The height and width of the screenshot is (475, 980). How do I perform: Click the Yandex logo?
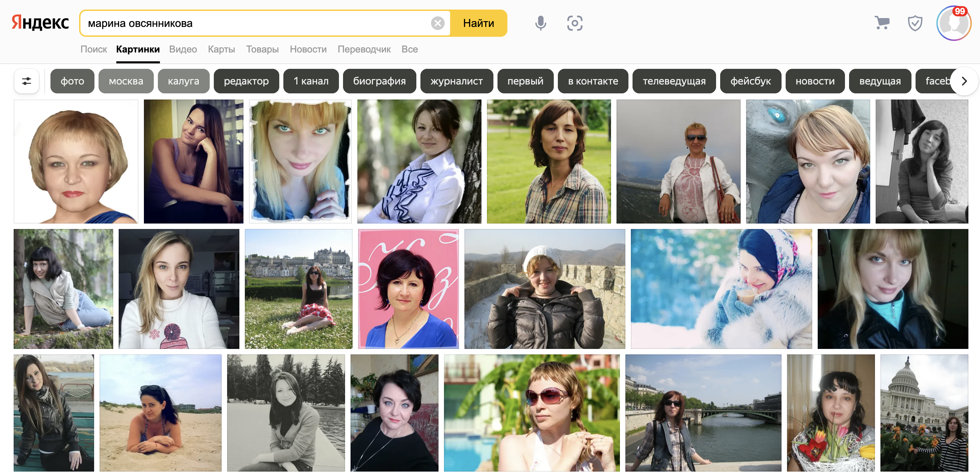pyautogui.click(x=40, y=23)
